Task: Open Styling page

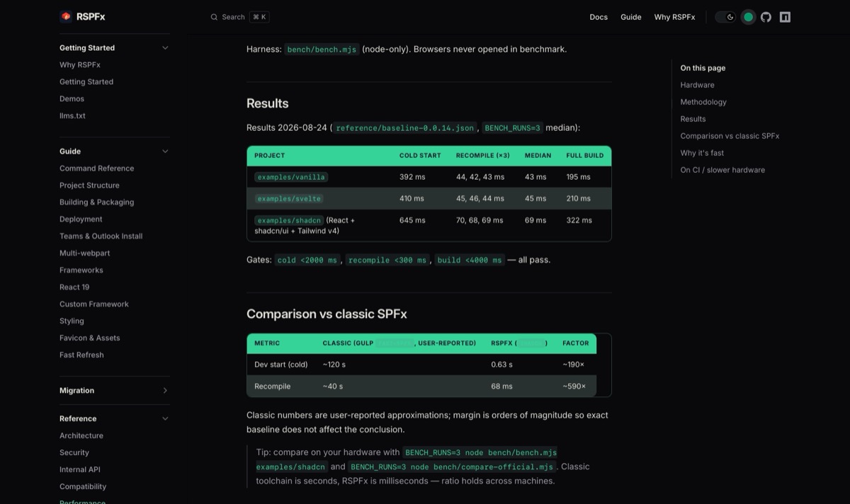Action: tap(72, 321)
